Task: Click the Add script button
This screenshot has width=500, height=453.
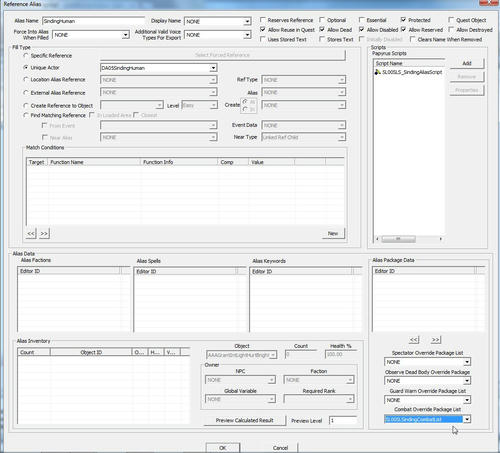Action: [x=467, y=63]
